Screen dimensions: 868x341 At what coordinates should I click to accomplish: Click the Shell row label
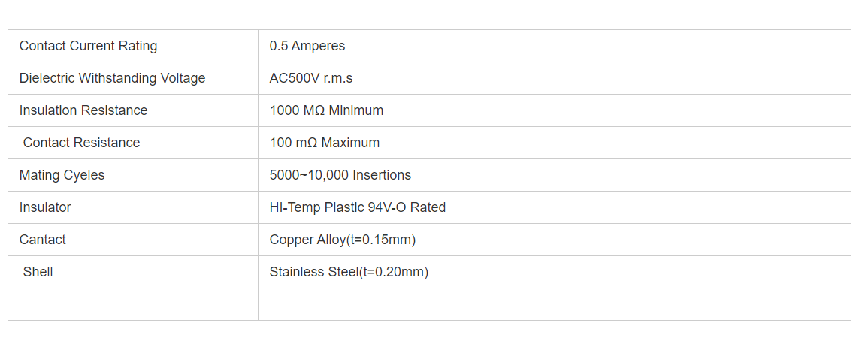click(38, 272)
